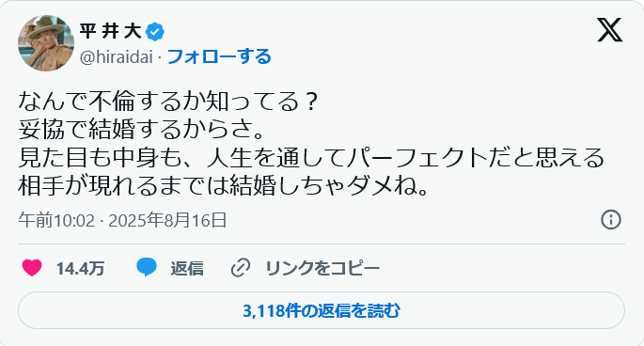644x346 pixels.
Task: Like the post with the heart icon
Action: (x=32, y=268)
